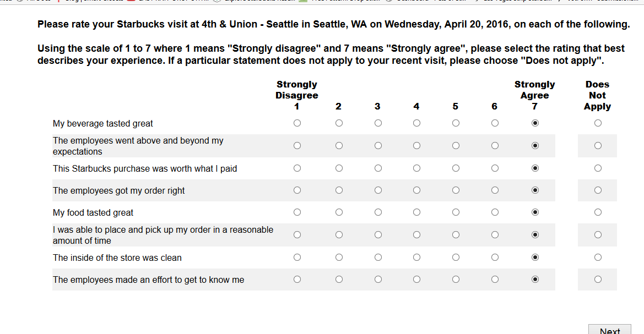Viewport: 644px width, 334px height.
Task: Mark employees effort to know me Does Not Apply
Action: (x=598, y=280)
